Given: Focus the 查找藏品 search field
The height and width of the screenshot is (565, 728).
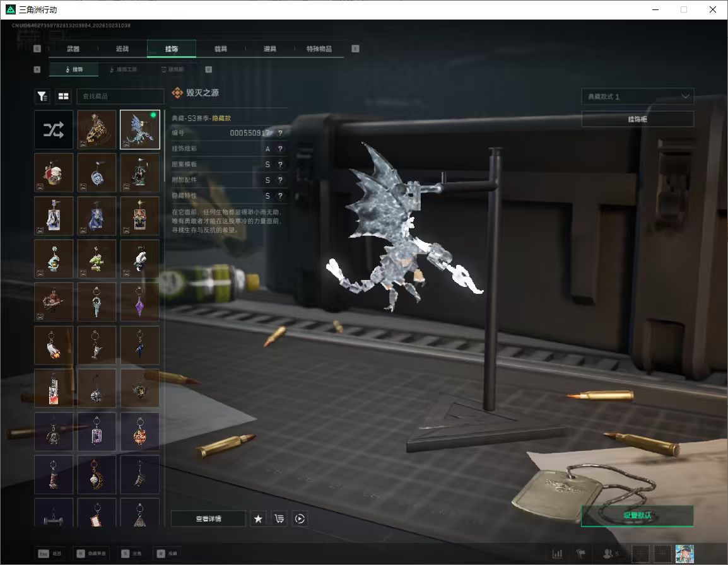Looking at the screenshot, I should [120, 96].
